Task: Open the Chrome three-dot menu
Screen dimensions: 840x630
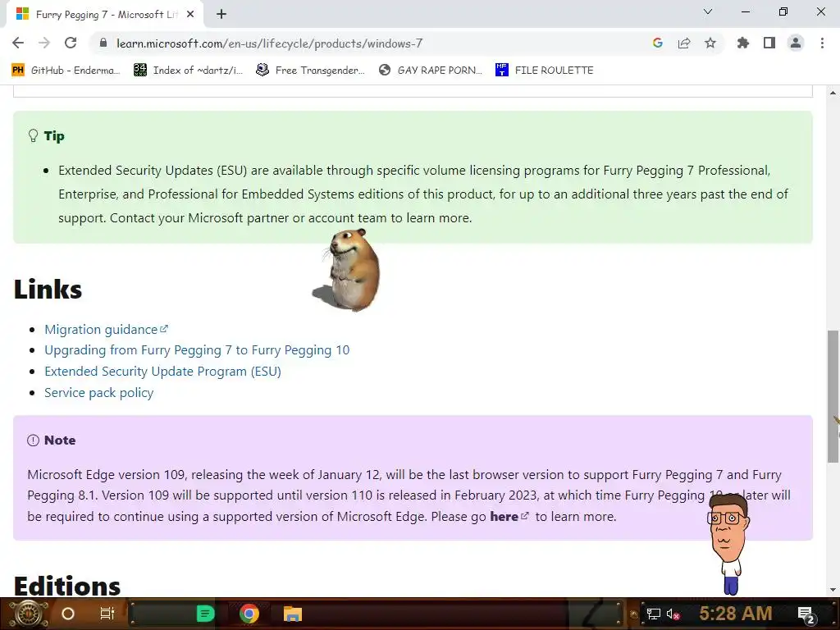Action: (x=822, y=43)
